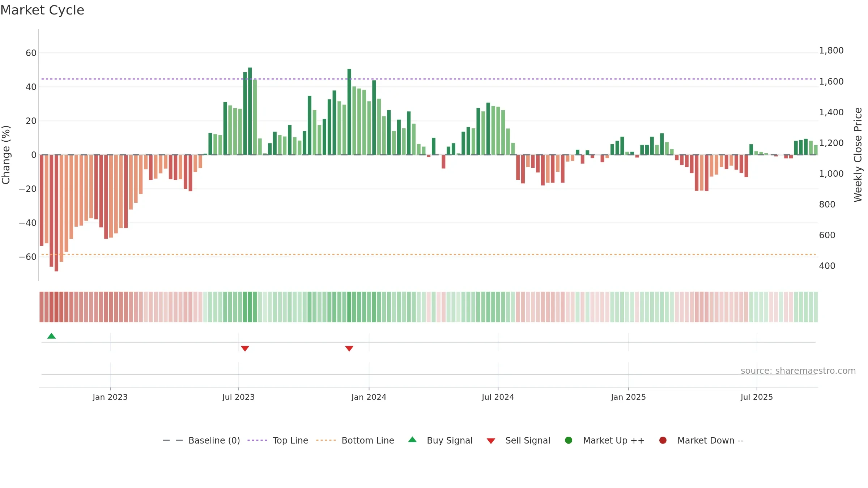Click the red triangle icon in legend
Screen dimensions: 868x488
pyautogui.click(x=491, y=441)
